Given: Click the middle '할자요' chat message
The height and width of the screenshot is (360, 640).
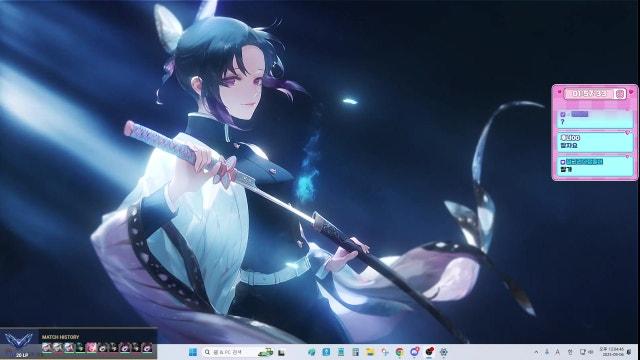Looking at the screenshot, I should (x=595, y=142).
